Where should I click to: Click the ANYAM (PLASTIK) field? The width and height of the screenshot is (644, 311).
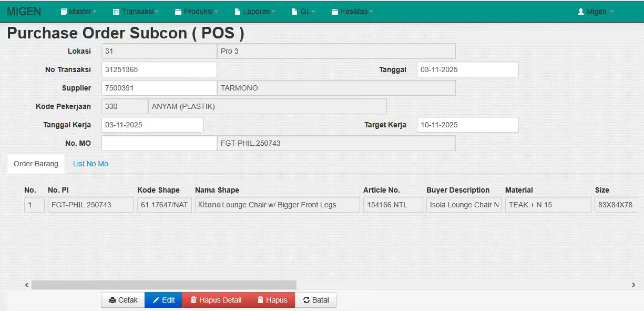[x=268, y=106]
